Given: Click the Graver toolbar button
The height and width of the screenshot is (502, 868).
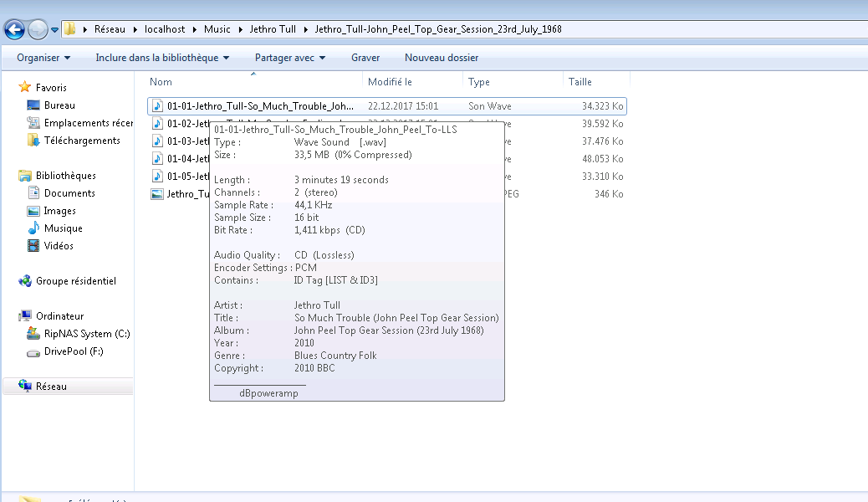Looking at the screenshot, I should coord(365,58).
